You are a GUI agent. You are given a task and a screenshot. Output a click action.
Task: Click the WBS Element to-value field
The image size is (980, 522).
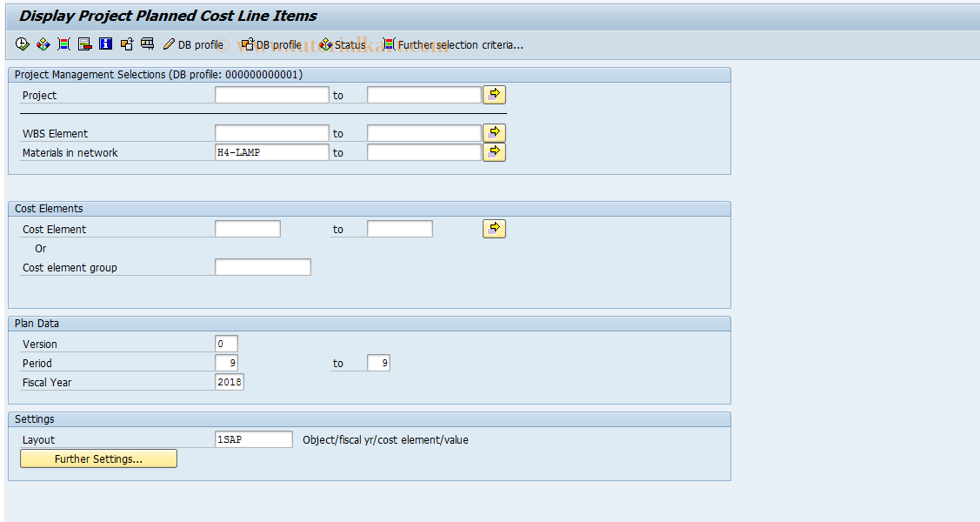click(x=424, y=133)
